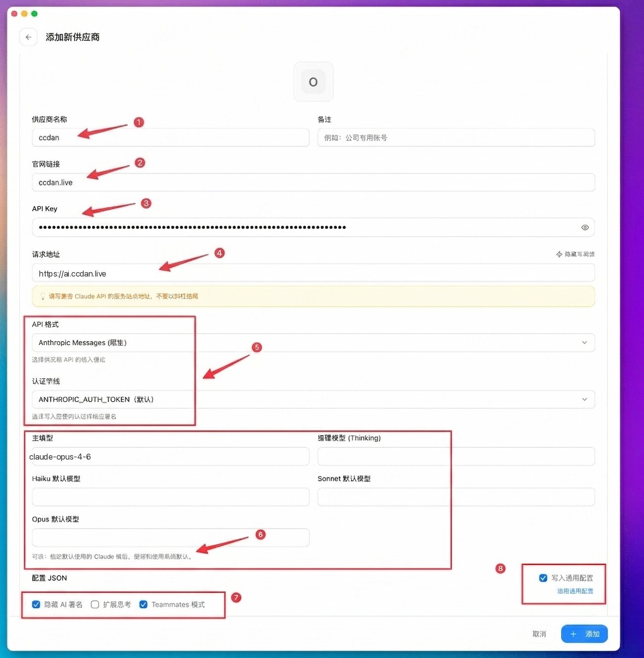Click the Haiku 默认模型 input field
Screen dimensions: 644x658
tap(170, 497)
